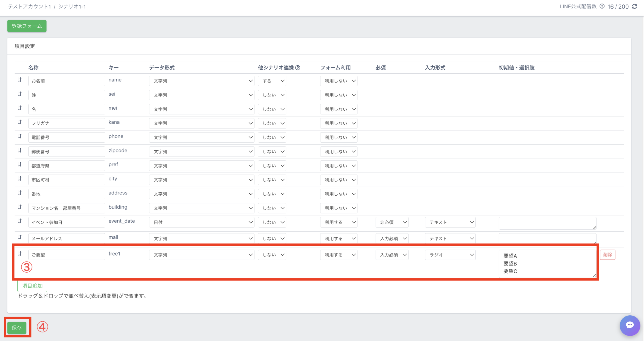Click the フリガナ name input field
The width and height of the screenshot is (644, 341).
pos(66,123)
